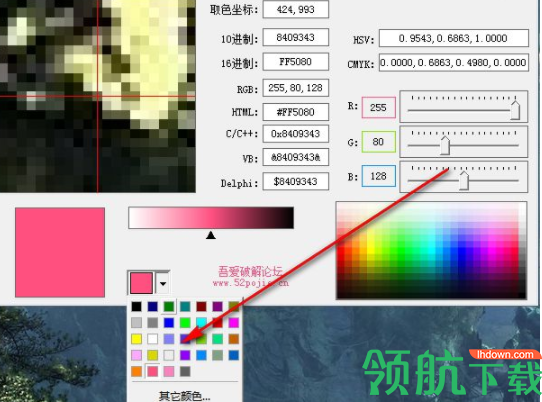Pick the bright yellow swatch
Screen dimensions: 542x402
pos(137,339)
